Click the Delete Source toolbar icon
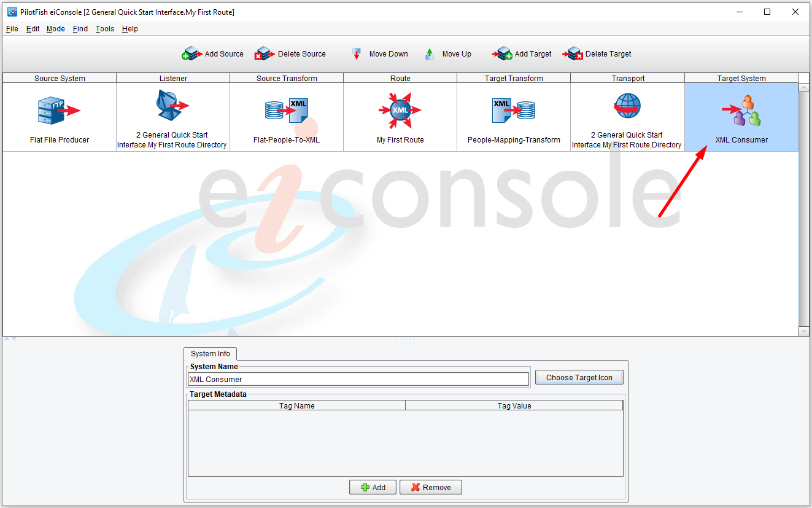 pos(265,54)
